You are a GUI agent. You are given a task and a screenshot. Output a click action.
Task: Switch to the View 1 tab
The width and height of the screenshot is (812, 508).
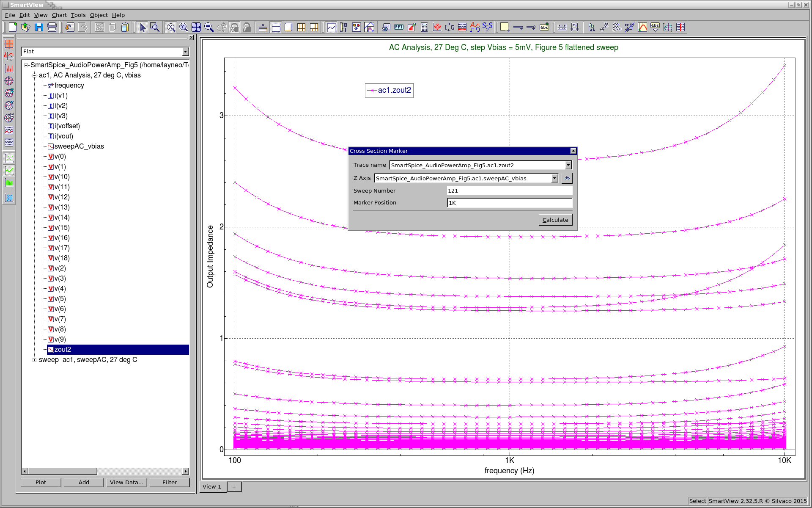212,487
